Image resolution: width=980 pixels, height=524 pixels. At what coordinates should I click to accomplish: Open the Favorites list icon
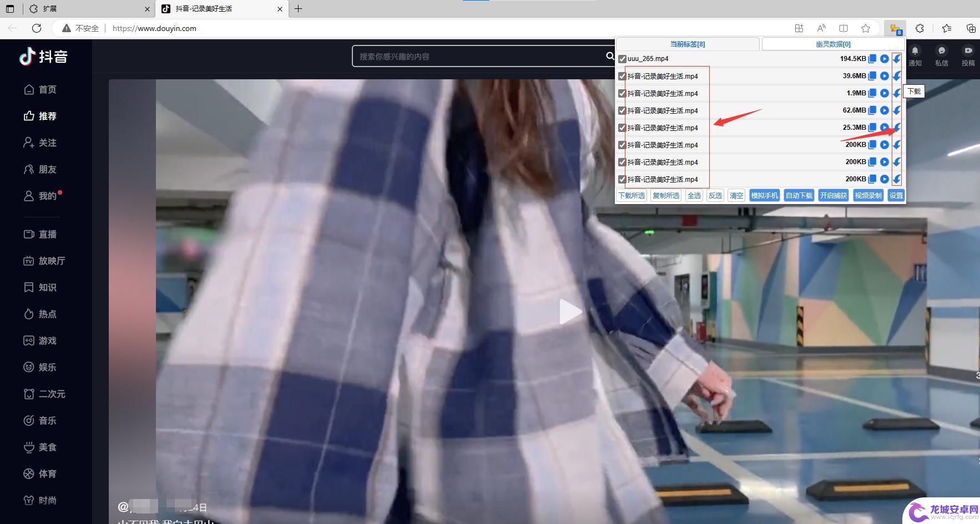[x=947, y=28]
